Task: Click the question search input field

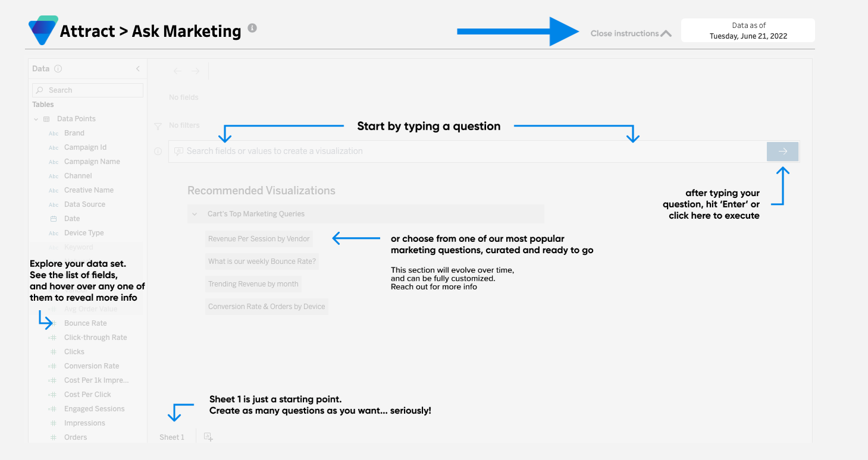Action: pos(468,152)
